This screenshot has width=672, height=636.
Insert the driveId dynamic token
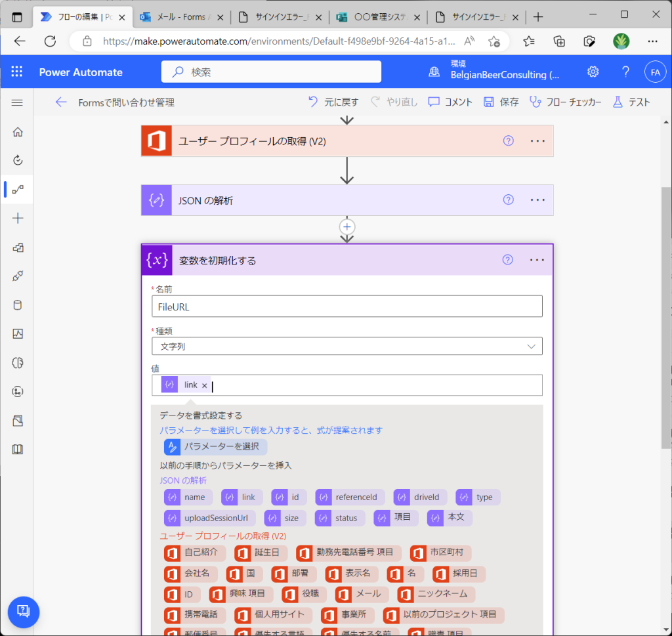point(420,497)
